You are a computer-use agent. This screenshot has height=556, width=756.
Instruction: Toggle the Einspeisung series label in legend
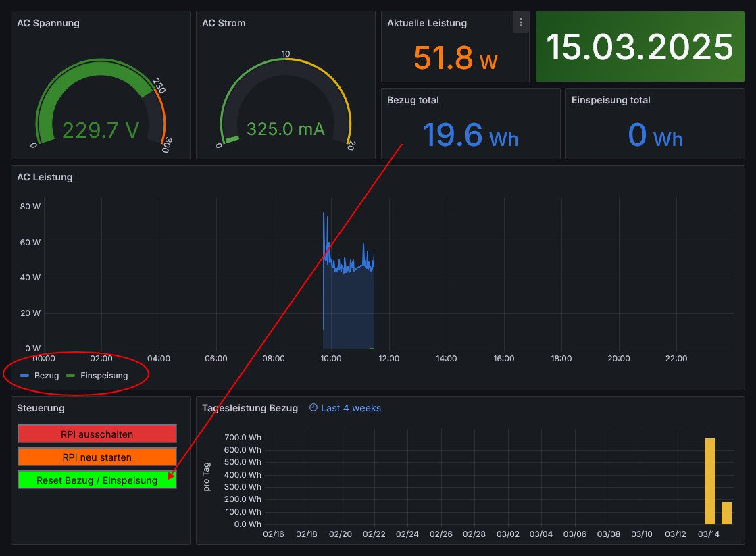(x=103, y=376)
